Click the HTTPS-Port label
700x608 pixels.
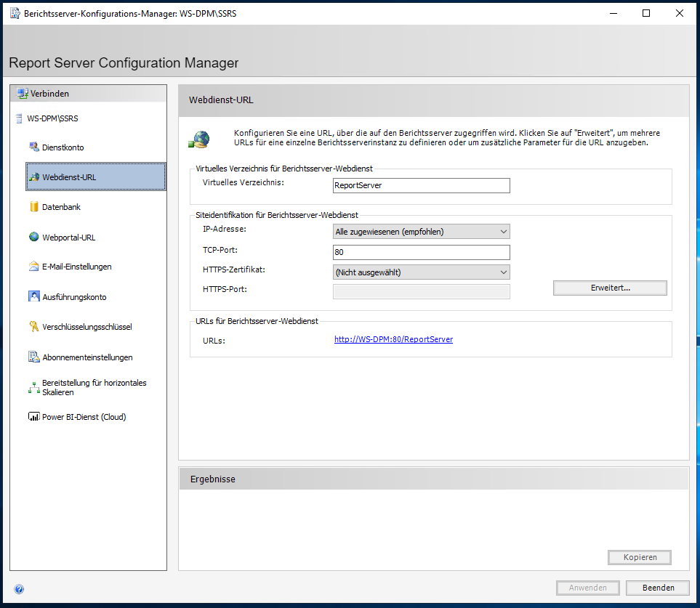coord(225,289)
